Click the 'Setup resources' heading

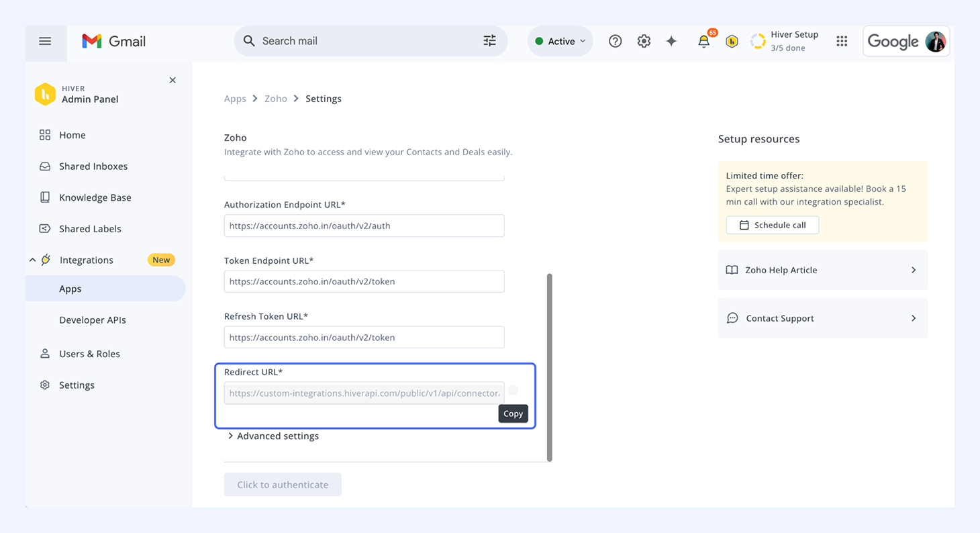click(x=758, y=139)
